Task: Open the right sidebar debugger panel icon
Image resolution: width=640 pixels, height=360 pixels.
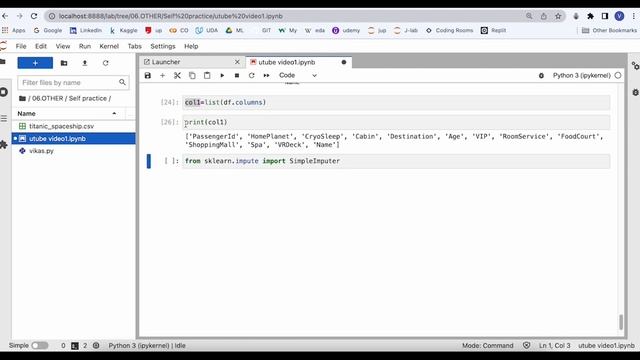Action: [636, 92]
